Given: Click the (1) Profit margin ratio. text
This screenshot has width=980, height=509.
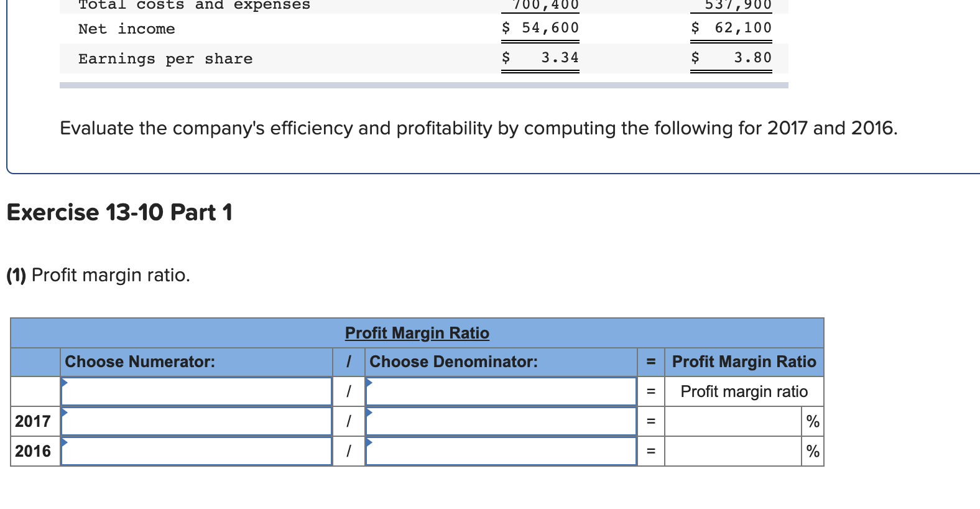Looking at the screenshot, I should tap(98, 275).
